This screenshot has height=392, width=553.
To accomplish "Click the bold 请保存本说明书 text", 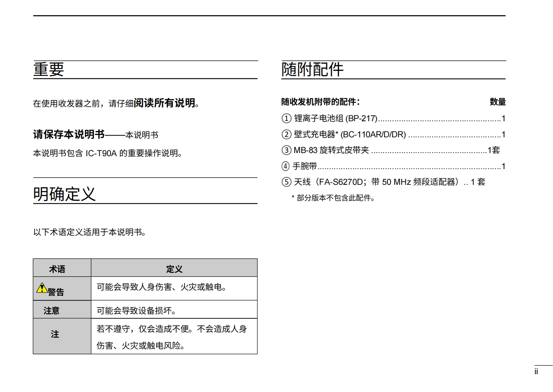I will click(69, 134).
